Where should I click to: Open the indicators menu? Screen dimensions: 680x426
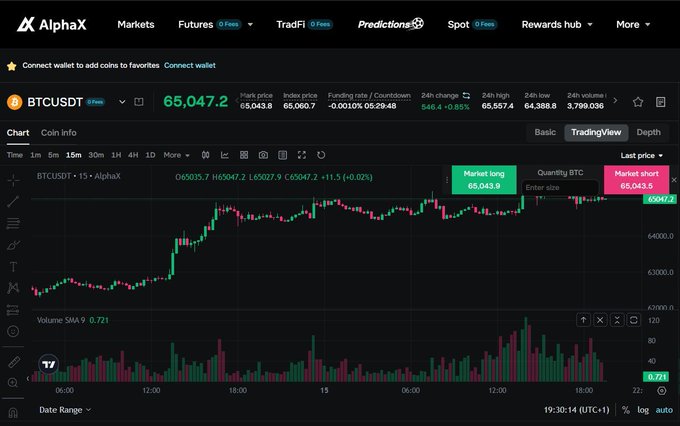pyautogui.click(x=225, y=155)
